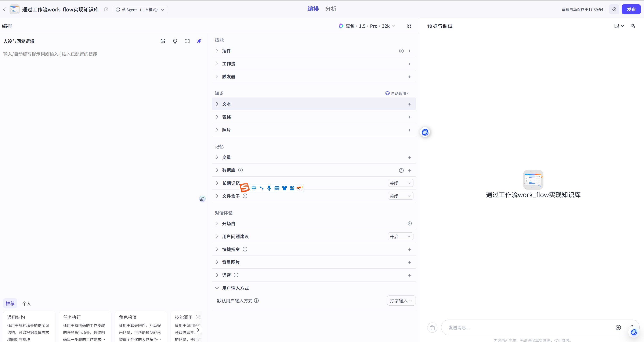The height and width of the screenshot is (342, 644).
Task: Toggle the 文件盒子 on/off selector
Action: coord(400,196)
